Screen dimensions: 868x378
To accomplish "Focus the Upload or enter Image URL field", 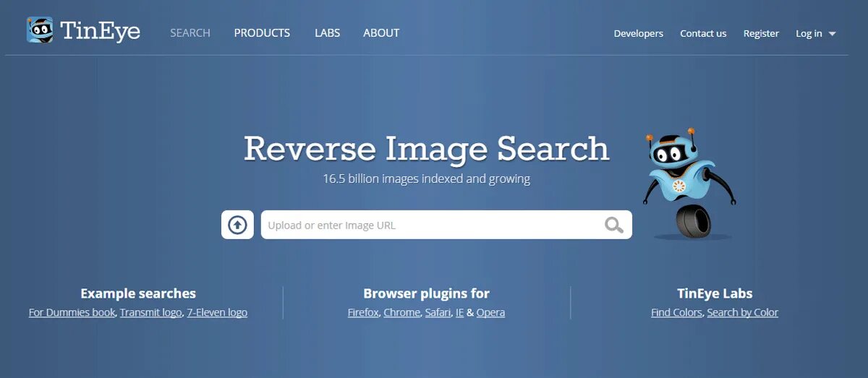I will [446, 225].
